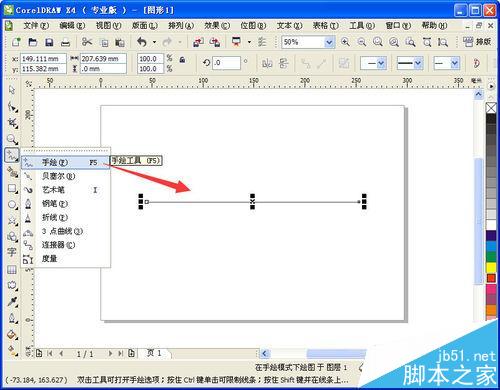This screenshot has height=390, width=500.
Task: Click the vertical scrollbar up arrow
Action: coord(479,94)
